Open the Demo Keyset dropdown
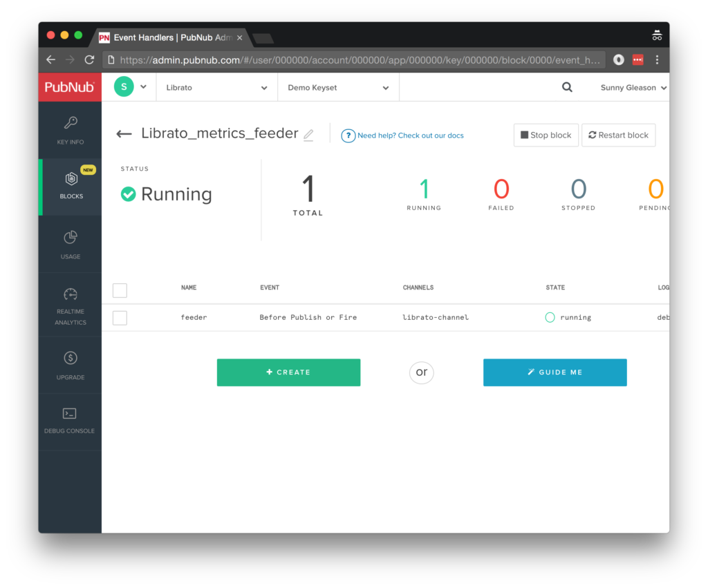 (338, 87)
